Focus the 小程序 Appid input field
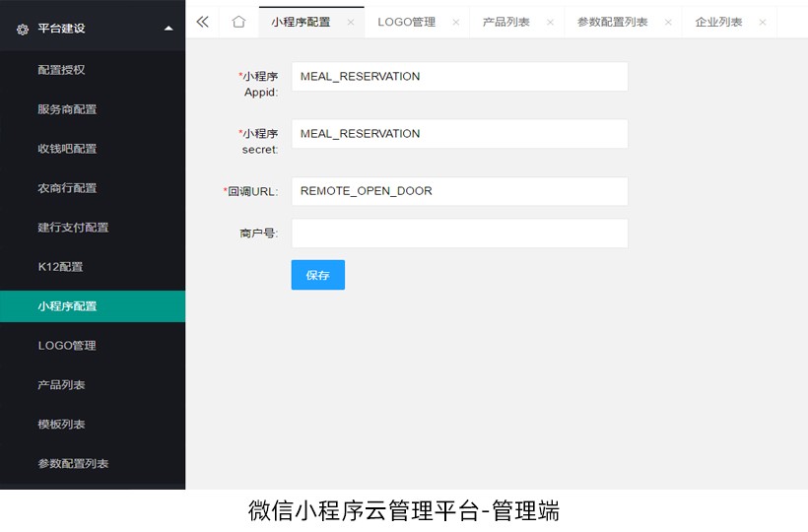The image size is (808, 532). point(459,77)
